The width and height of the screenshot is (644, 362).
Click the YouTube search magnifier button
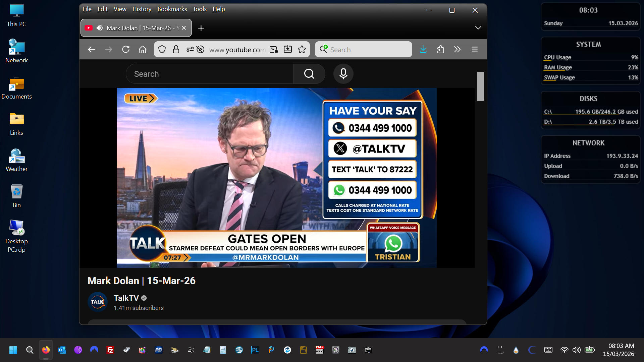(309, 74)
